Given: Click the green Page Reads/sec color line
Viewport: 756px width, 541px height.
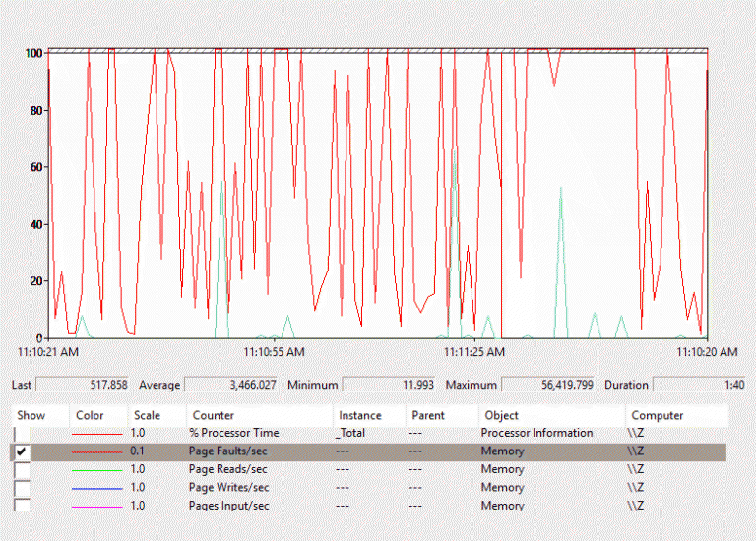Looking at the screenshot, I should [98, 470].
